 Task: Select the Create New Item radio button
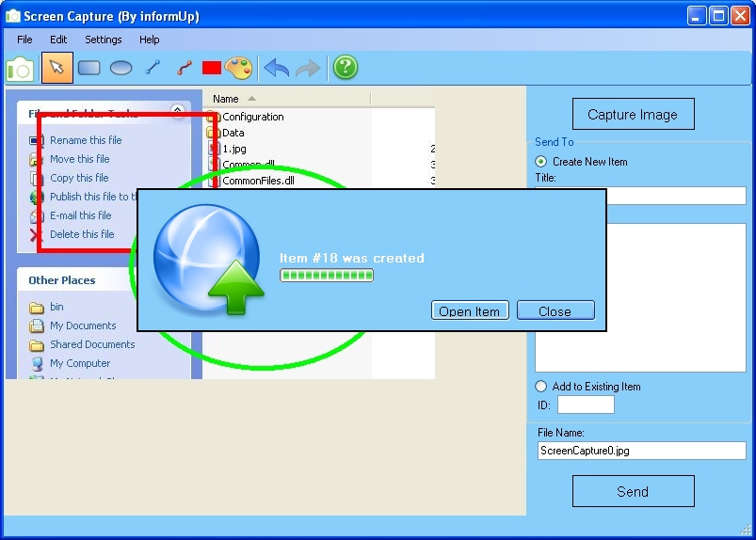point(541,162)
